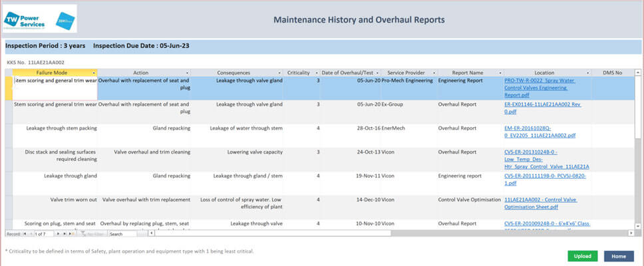Viewport: 644px width, 266px height.
Task: Click the record Search field
Action: (x=126, y=234)
